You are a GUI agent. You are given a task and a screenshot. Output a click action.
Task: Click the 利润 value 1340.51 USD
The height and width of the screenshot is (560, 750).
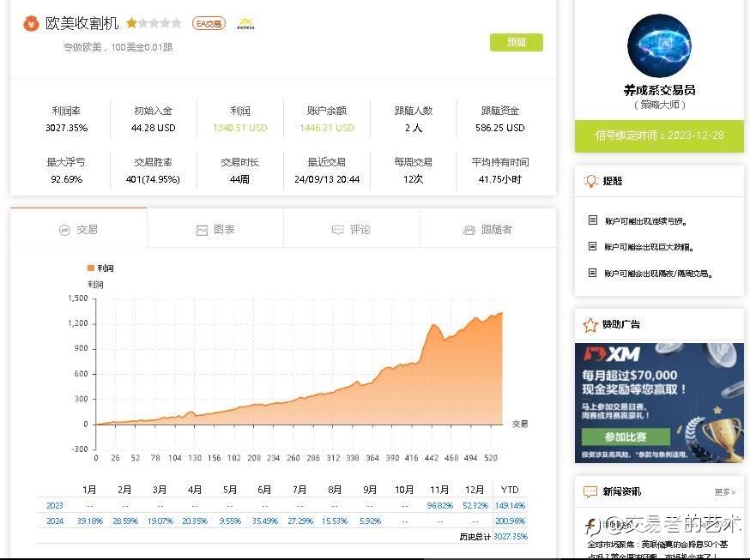[x=240, y=128]
